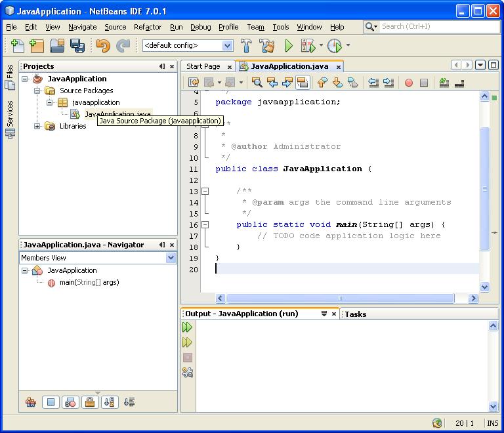Click the New Project toolbar icon
Image resolution: width=504 pixels, height=433 pixels.
pyautogui.click(x=37, y=46)
